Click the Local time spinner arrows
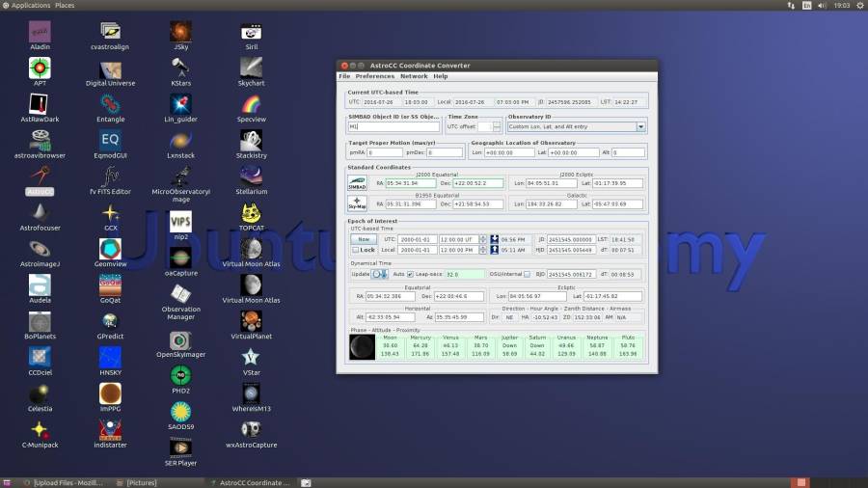Image resolution: width=868 pixels, height=488 pixels. pyautogui.click(x=483, y=250)
